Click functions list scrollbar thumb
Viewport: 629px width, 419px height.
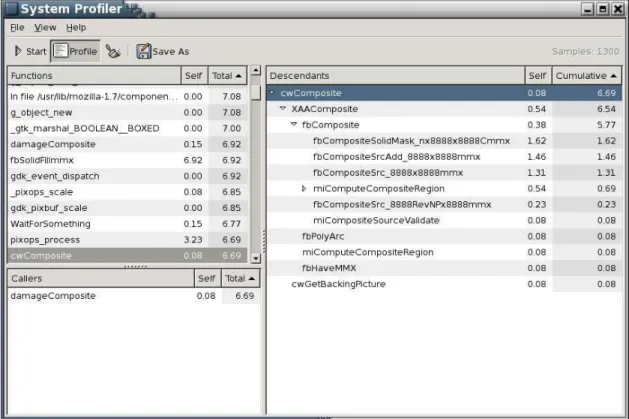[x=256, y=92]
